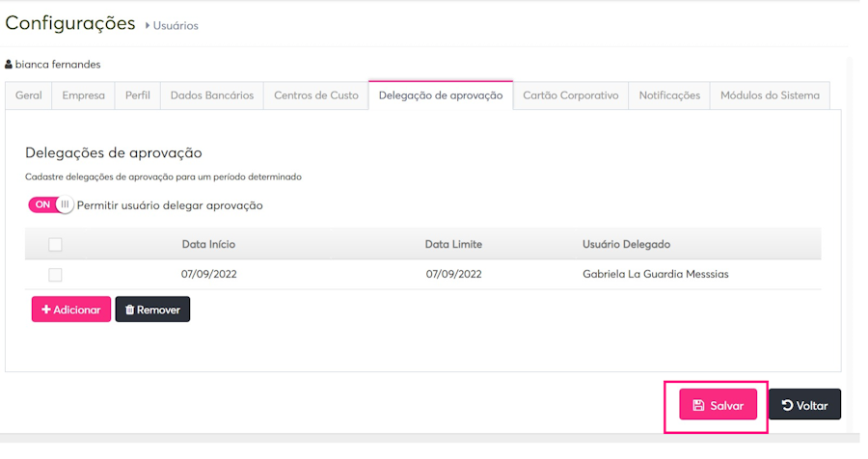Open the Perfil tab
Image resolution: width=868 pixels, height=459 pixels.
(137, 95)
